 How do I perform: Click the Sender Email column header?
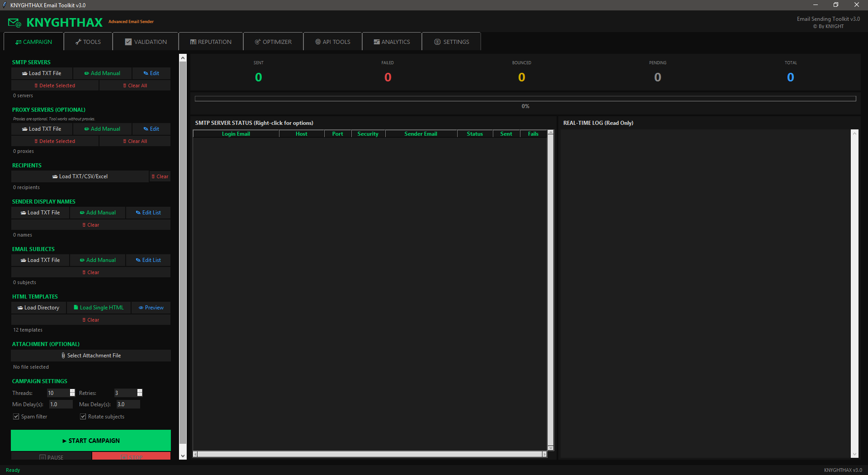(421, 134)
